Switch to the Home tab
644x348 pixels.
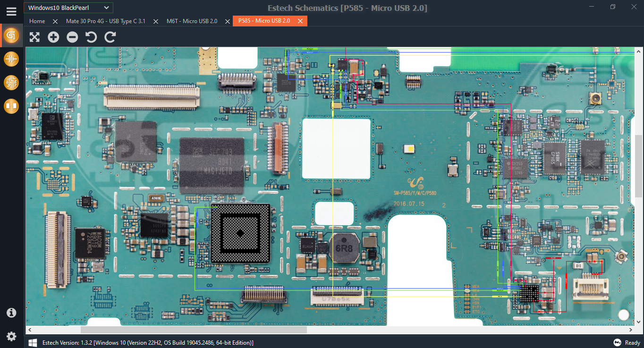37,21
